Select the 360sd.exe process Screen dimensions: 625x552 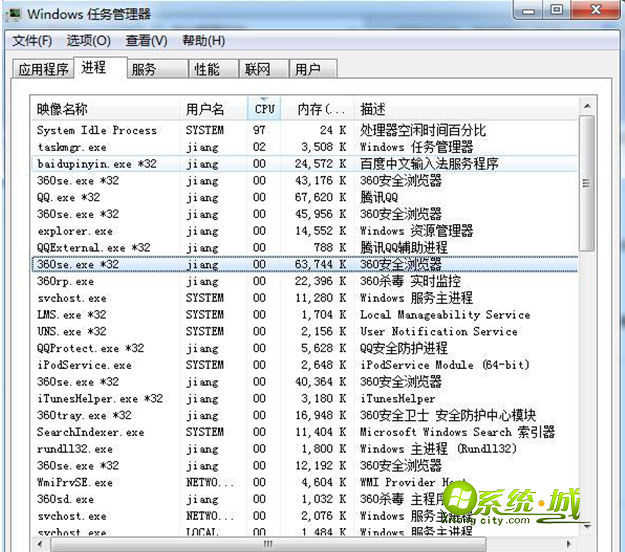[305, 499]
